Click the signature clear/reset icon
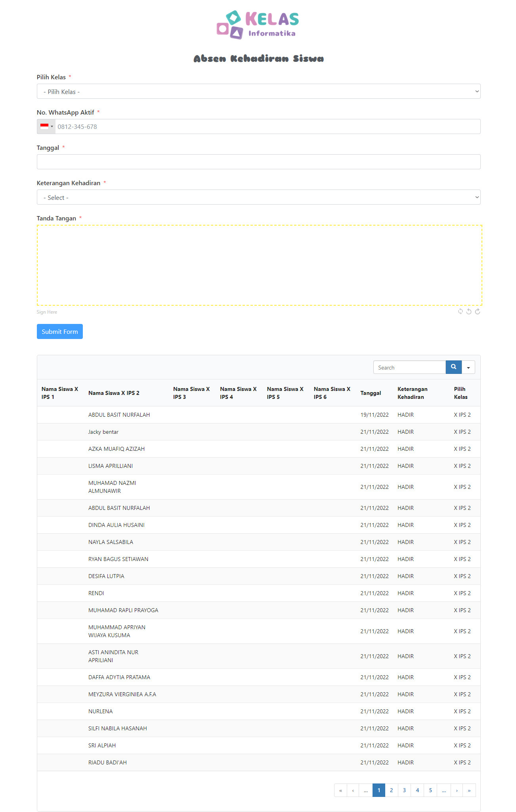 pos(460,312)
